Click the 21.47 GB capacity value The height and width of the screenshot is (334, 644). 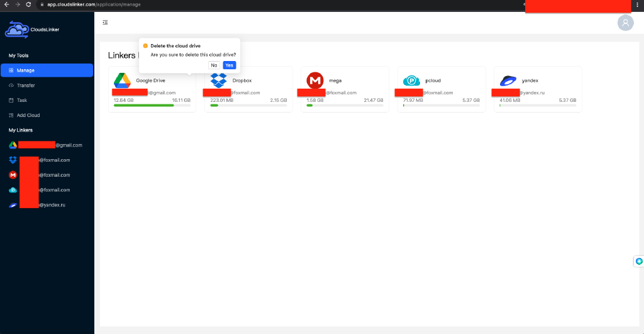coord(374,100)
